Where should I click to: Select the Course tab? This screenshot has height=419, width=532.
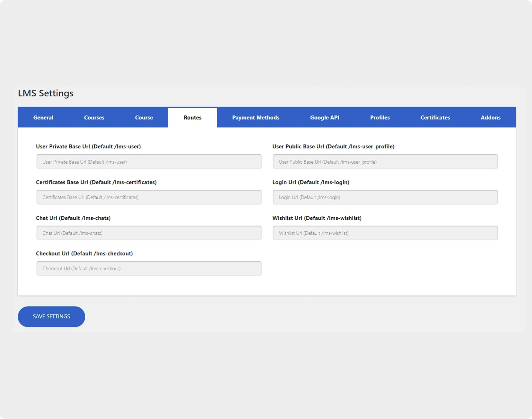(144, 118)
